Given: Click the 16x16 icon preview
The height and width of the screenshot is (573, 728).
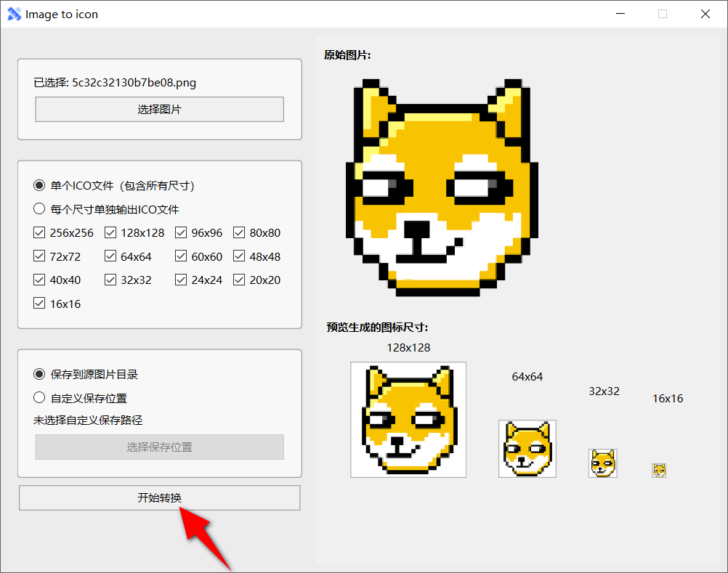Looking at the screenshot, I should [658, 469].
